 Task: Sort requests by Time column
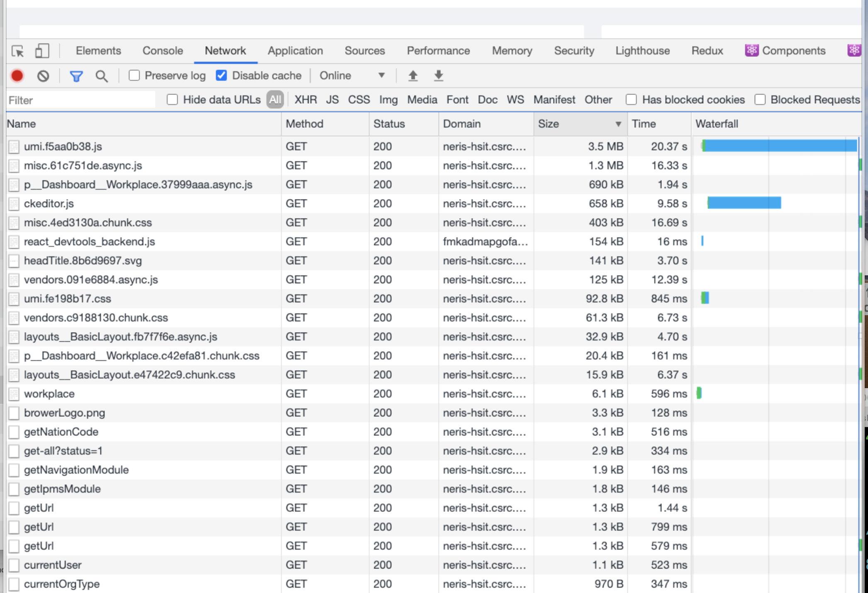point(658,124)
